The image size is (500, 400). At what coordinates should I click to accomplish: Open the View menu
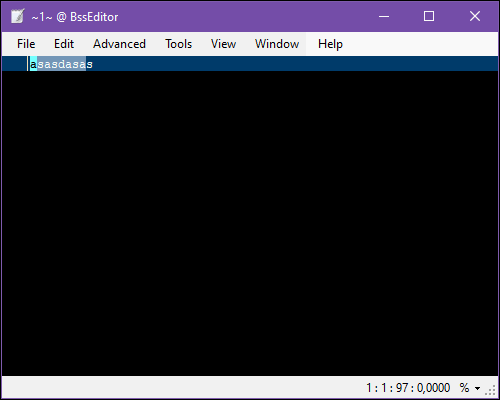223,44
